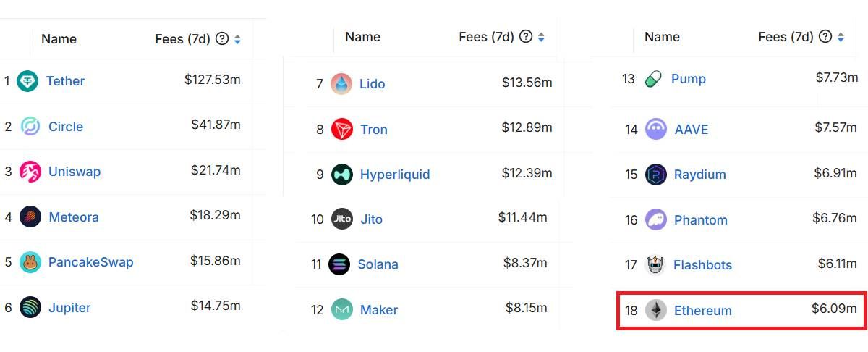
Task: Click the Solana logo icon
Action: coord(339,264)
